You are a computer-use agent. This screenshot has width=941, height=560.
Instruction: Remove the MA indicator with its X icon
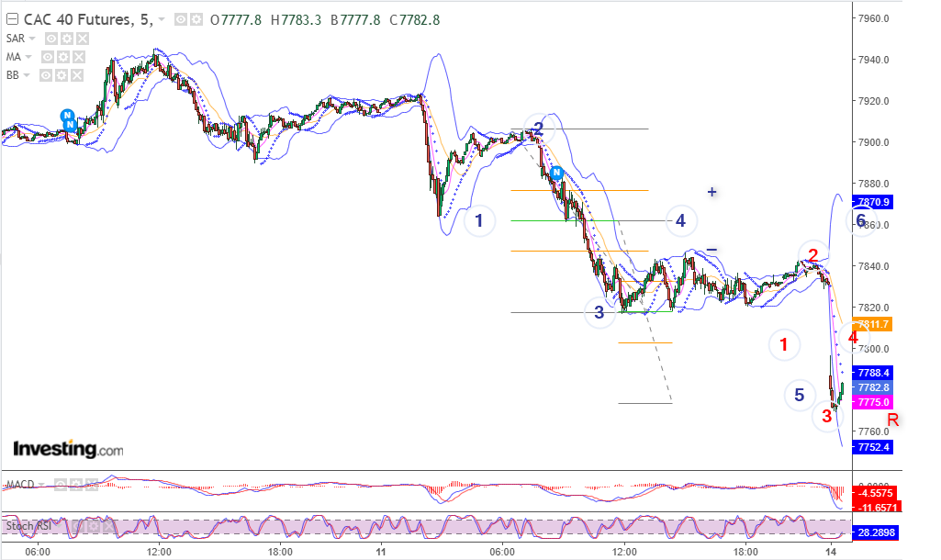[x=79, y=57]
